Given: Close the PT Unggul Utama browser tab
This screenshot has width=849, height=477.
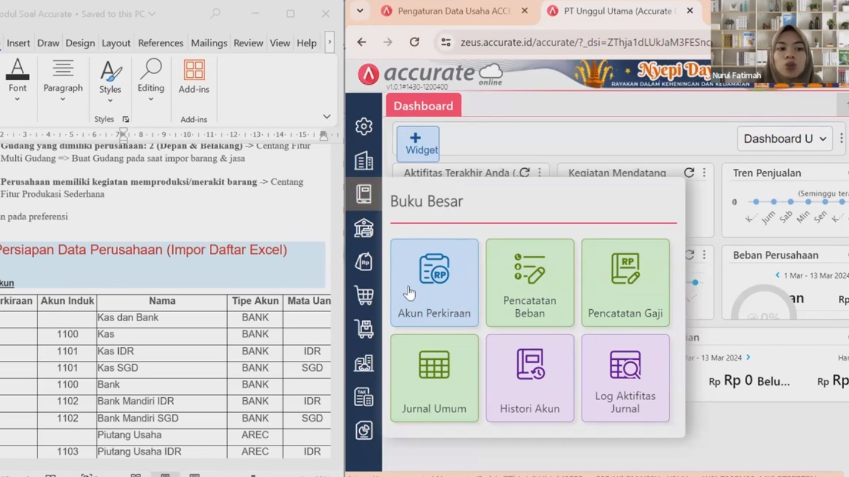Looking at the screenshot, I should point(690,11).
